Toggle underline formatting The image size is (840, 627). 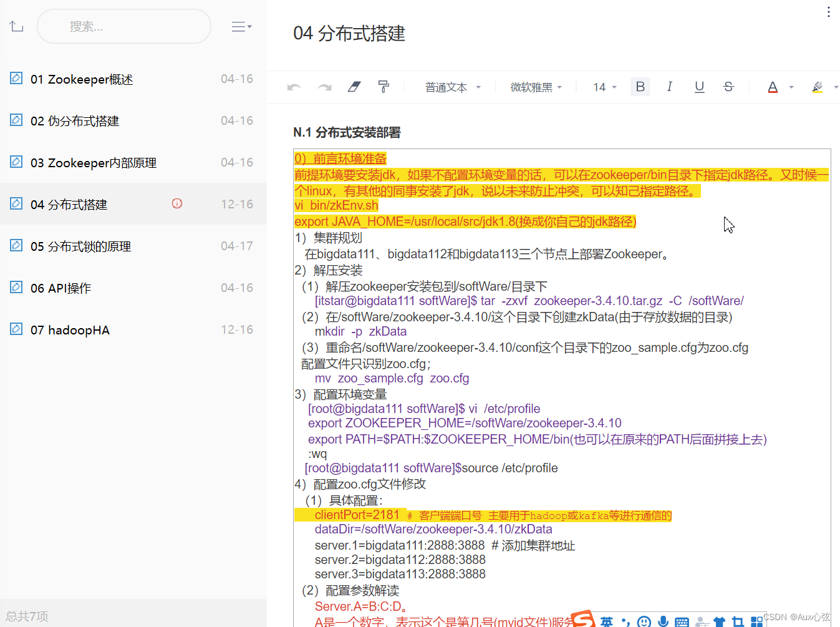tap(699, 87)
